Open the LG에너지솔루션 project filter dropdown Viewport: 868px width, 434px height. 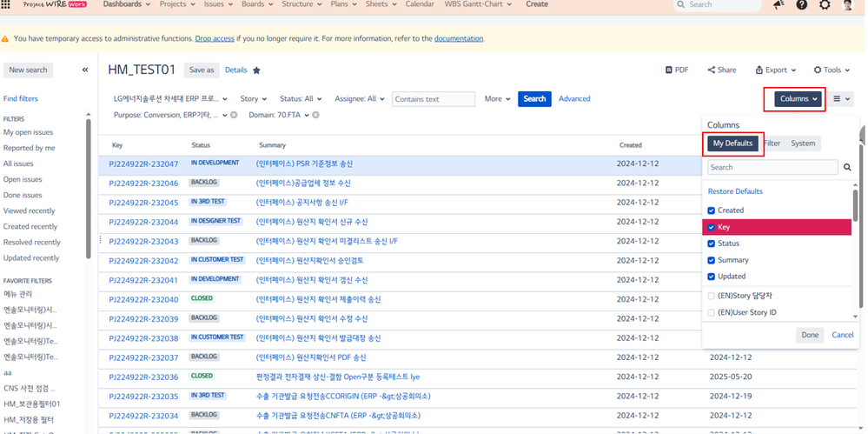pyautogui.click(x=170, y=98)
